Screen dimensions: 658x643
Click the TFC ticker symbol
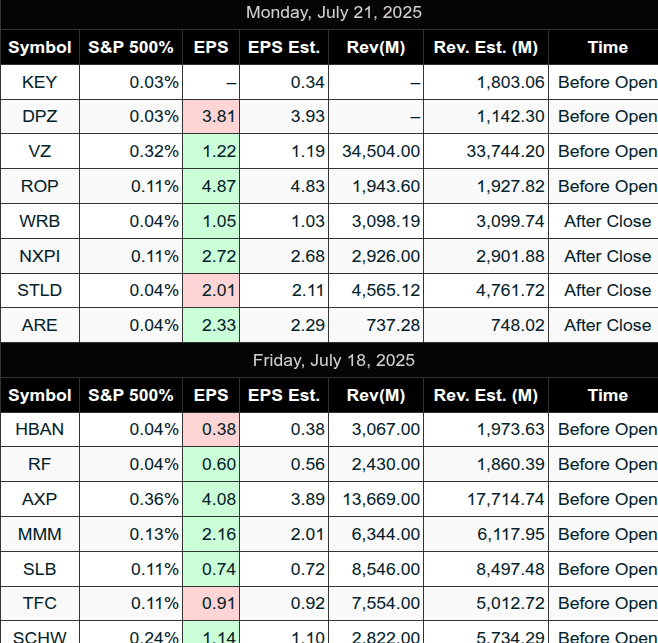[x=40, y=604]
